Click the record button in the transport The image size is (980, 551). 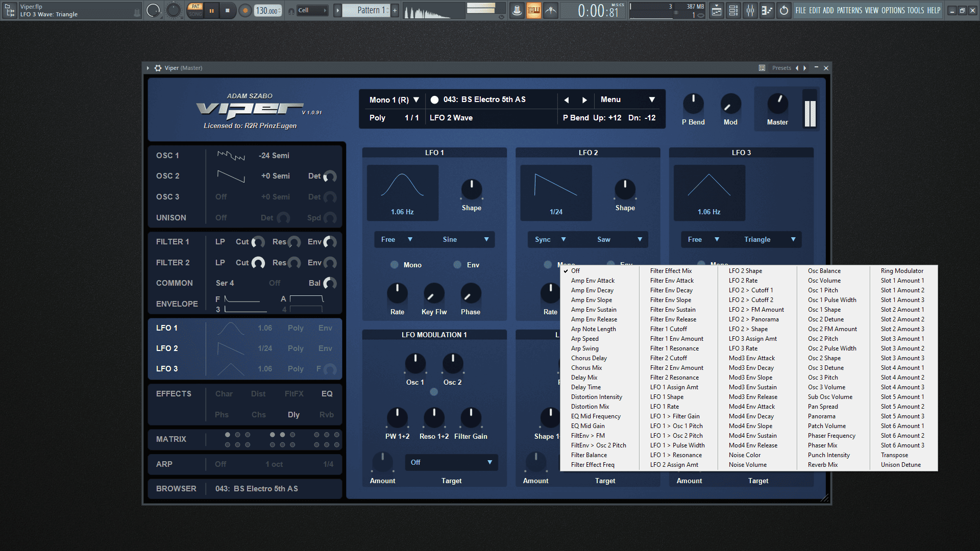(245, 10)
